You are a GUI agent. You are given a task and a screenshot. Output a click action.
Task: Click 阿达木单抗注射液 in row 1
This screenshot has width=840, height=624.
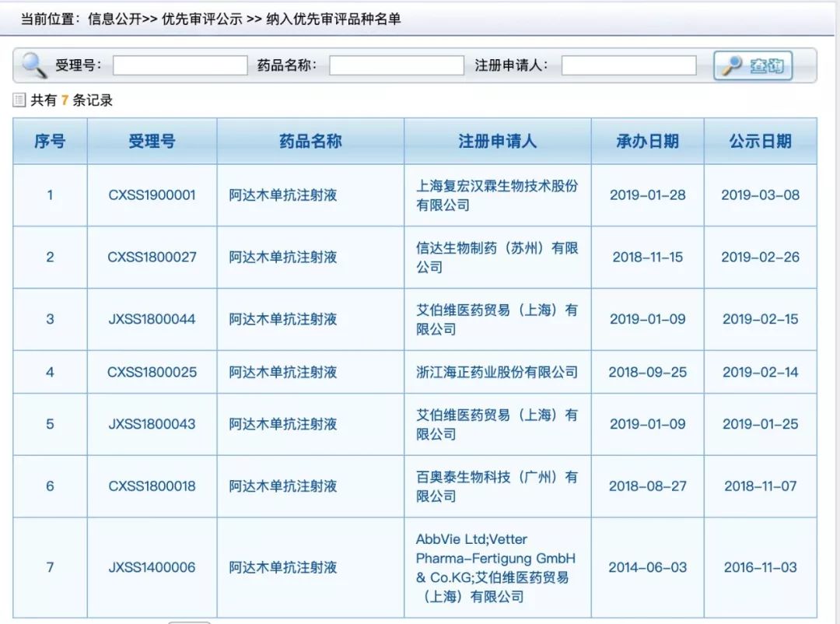283,195
